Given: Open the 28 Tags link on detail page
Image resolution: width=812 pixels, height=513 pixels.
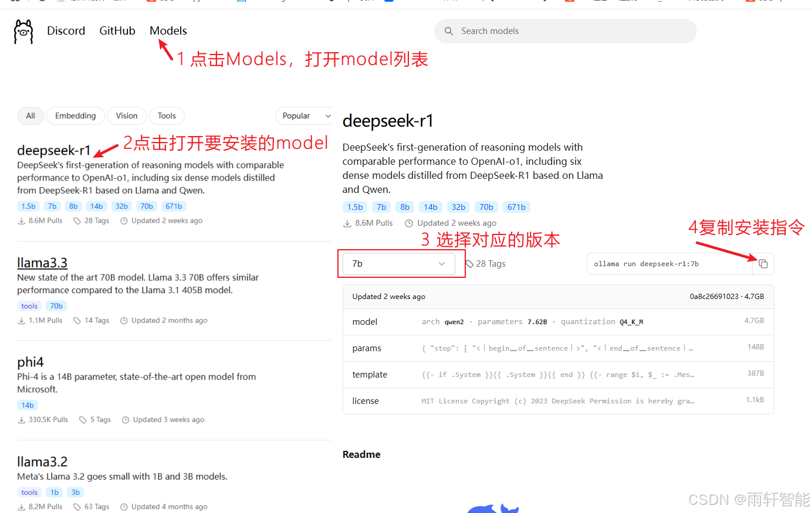Looking at the screenshot, I should [x=486, y=264].
